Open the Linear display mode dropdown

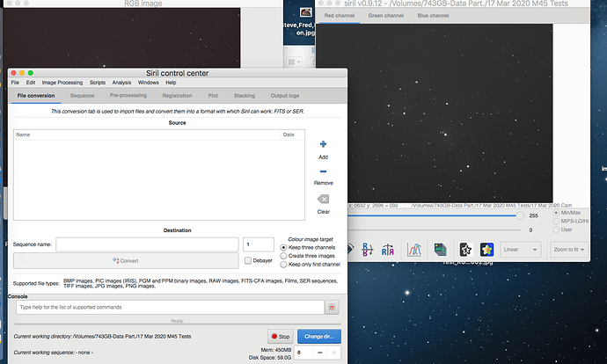click(x=520, y=250)
